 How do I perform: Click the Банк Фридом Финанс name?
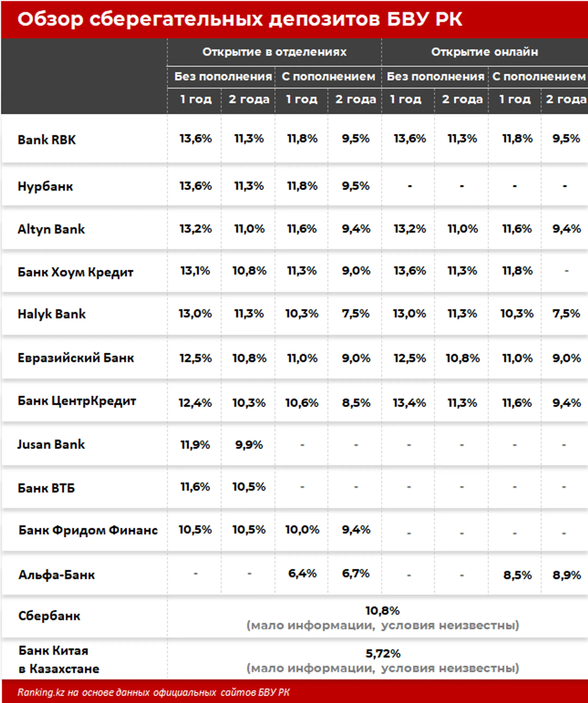tap(88, 530)
